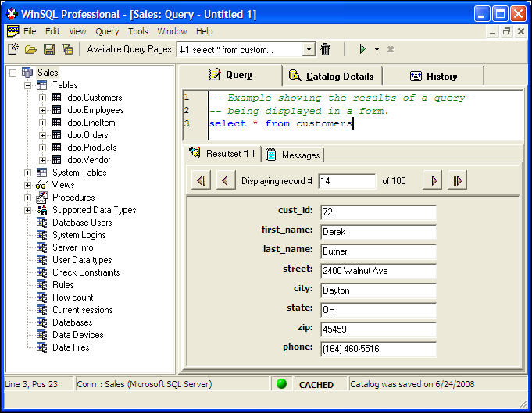
Task: Click the New query page icon
Action: click(x=13, y=49)
